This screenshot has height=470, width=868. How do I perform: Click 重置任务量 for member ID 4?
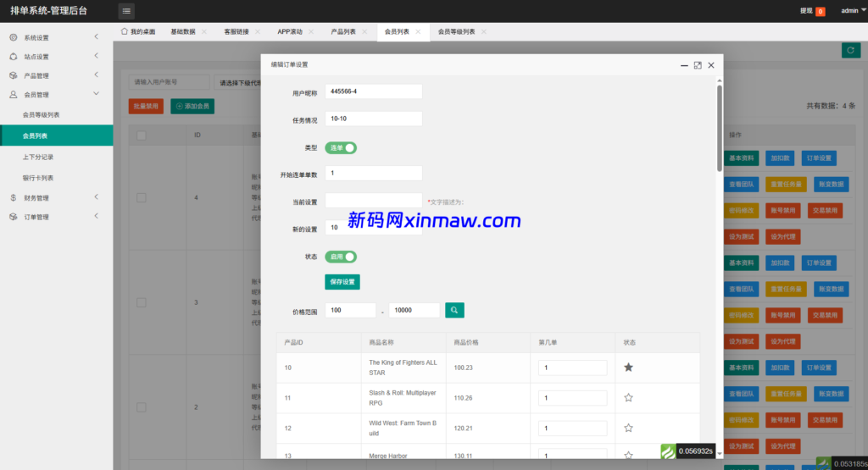(786, 184)
